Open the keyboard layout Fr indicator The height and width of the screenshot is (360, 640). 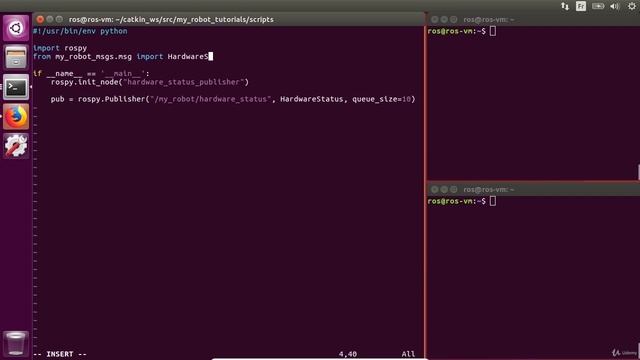point(581,6)
